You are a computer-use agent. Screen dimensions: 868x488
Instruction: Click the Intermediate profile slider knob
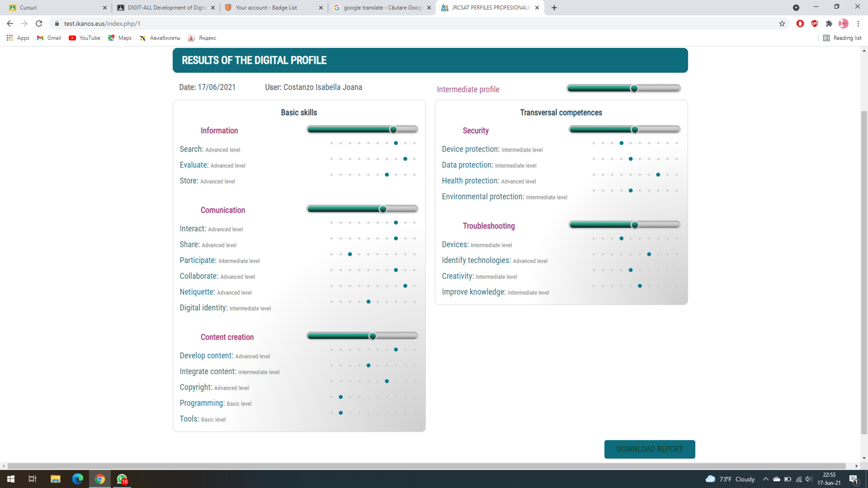(634, 89)
